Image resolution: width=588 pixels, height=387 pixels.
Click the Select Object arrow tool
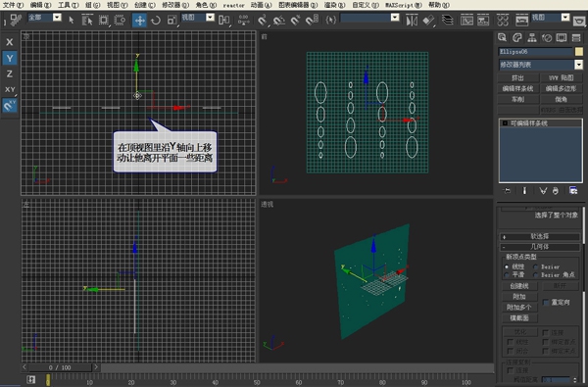72,20
